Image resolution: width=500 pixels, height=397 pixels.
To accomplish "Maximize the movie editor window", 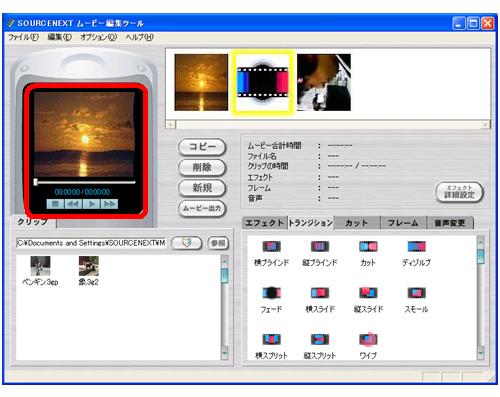I will click(473, 23).
